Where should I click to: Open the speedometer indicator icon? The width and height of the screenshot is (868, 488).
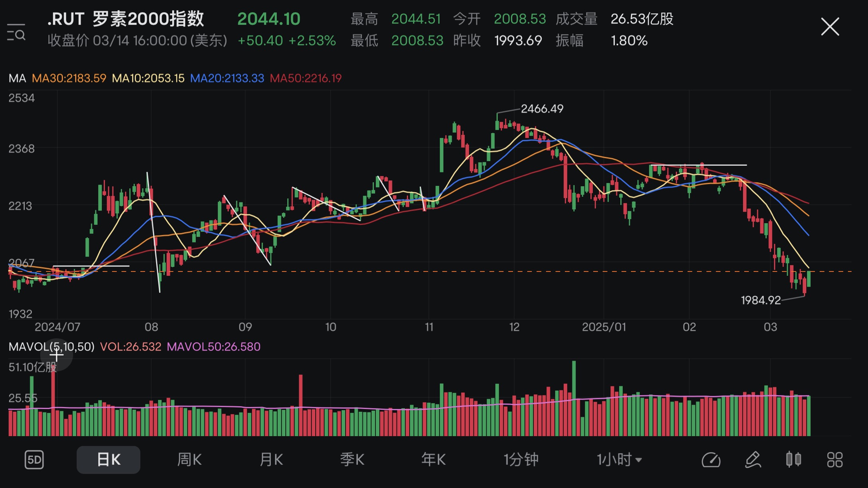pyautogui.click(x=711, y=460)
